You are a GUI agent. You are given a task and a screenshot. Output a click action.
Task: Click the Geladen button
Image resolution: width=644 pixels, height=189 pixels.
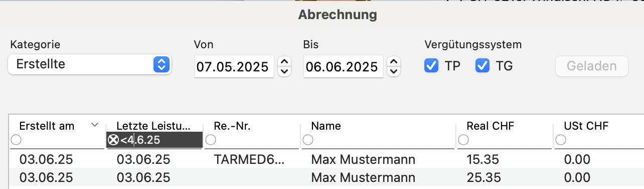pyautogui.click(x=591, y=66)
